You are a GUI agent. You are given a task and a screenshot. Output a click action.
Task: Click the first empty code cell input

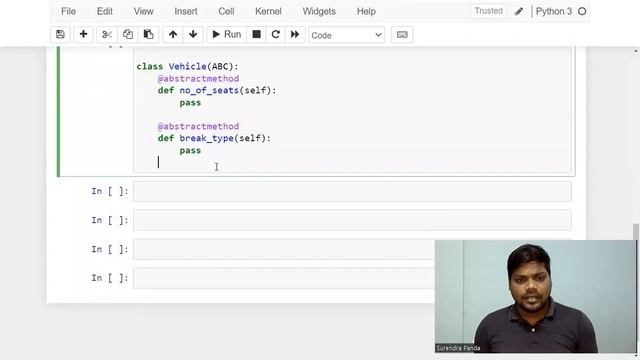352,191
